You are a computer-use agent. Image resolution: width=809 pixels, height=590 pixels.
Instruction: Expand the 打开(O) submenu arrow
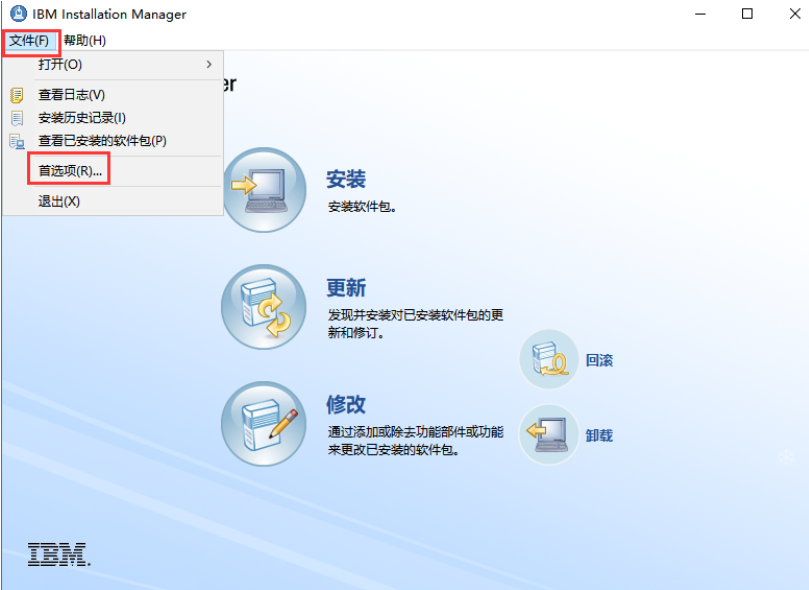(x=209, y=64)
